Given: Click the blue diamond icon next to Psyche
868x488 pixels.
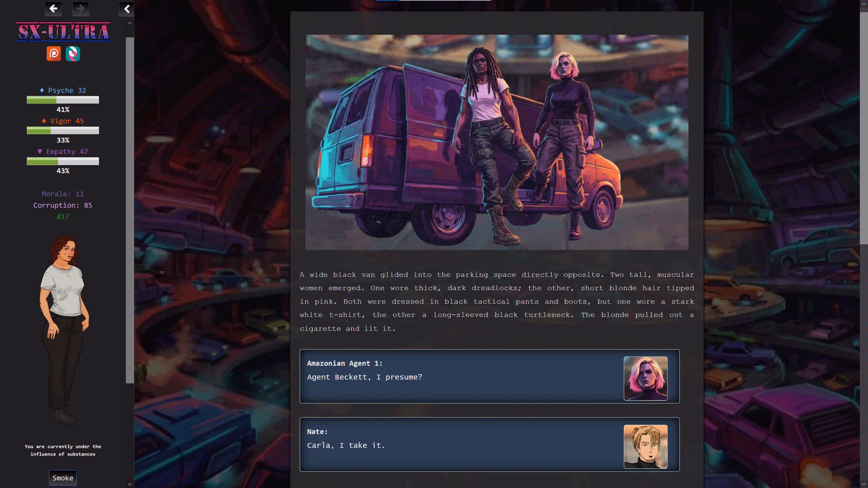Looking at the screenshot, I should 41,90.
